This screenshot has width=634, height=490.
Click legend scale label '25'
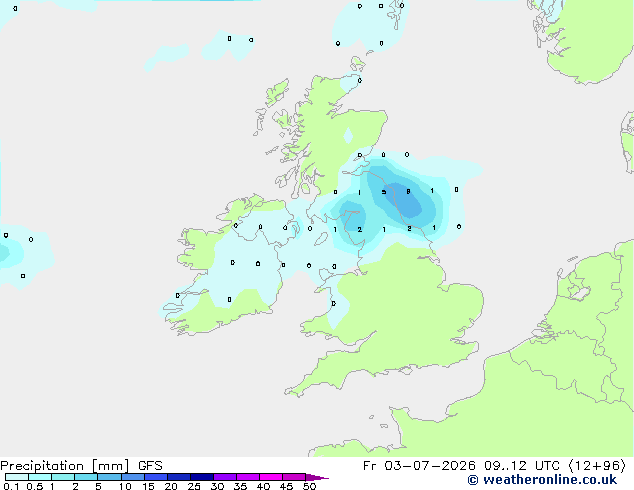tap(194, 486)
